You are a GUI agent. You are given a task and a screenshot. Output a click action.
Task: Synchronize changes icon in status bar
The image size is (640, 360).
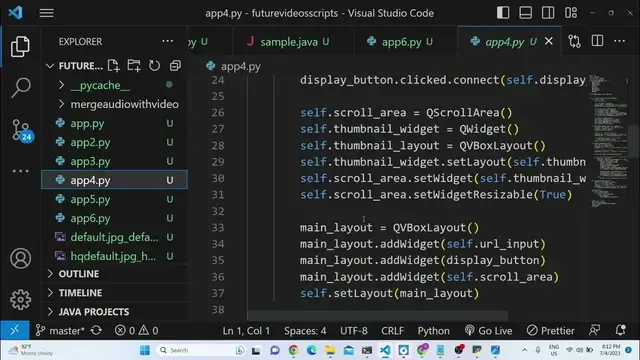point(96,330)
